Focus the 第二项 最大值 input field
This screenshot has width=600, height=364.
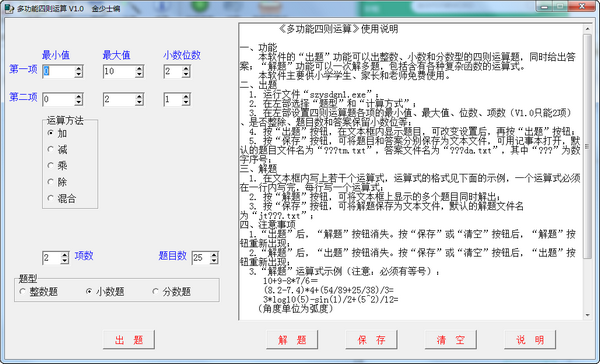tap(119, 100)
